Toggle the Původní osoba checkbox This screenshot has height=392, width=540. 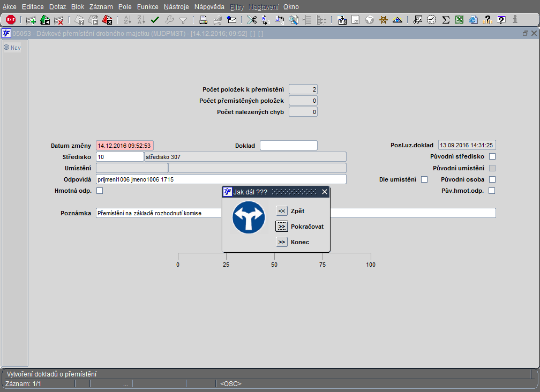[x=492, y=179]
